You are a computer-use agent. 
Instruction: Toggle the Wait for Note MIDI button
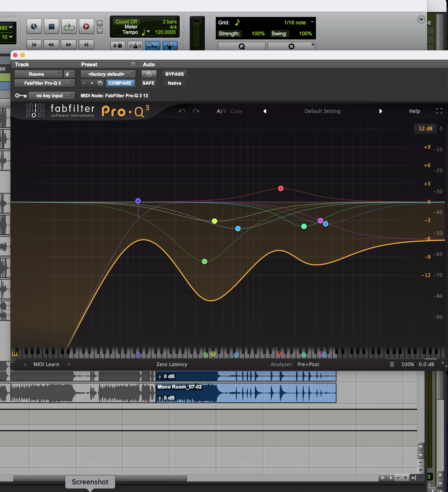pos(118,46)
